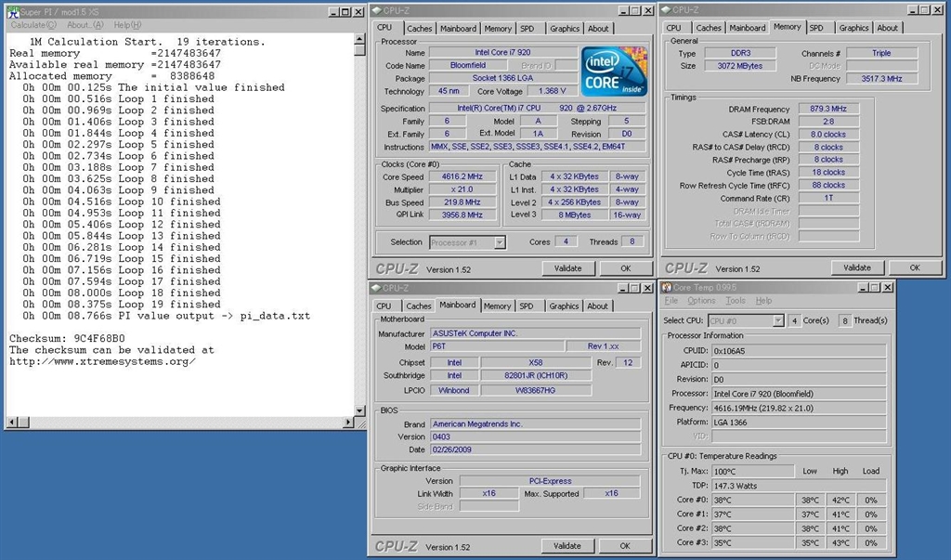Image resolution: width=951 pixels, height=560 pixels.
Task: Click the Core Speed 4616.2 MHz field
Action: 462,176
